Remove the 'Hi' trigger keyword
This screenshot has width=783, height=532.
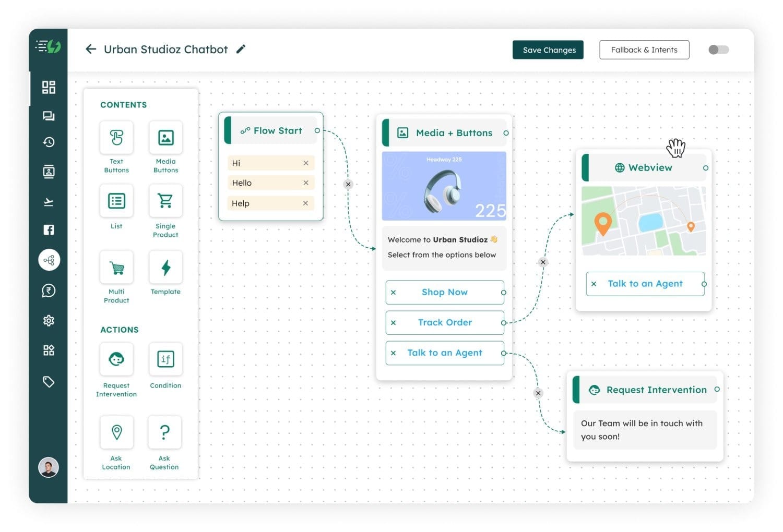click(306, 163)
